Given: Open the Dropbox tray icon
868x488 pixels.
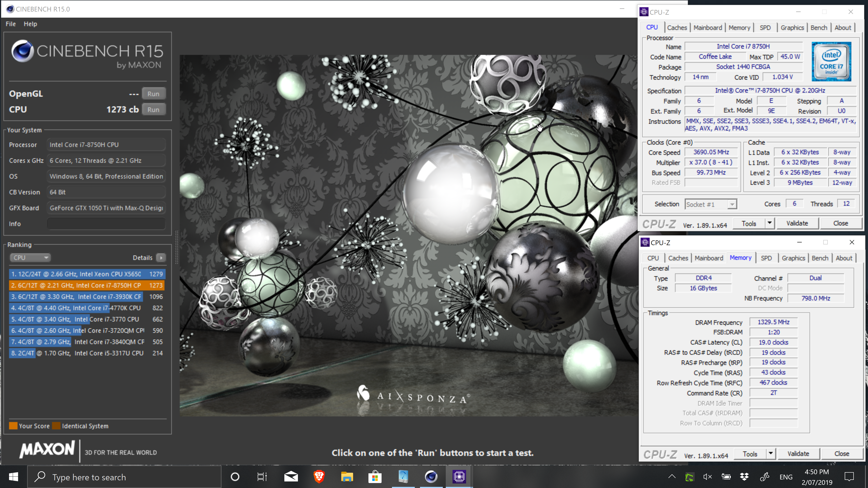Looking at the screenshot, I should (x=744, y=477).
